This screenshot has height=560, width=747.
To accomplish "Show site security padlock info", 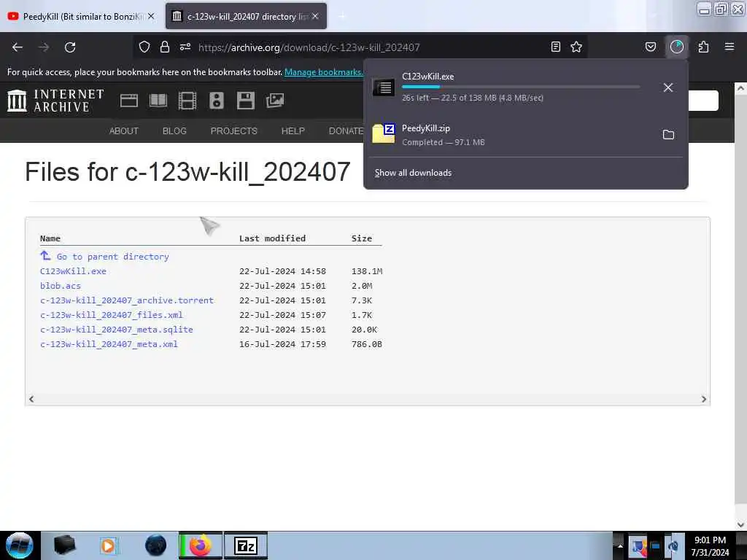I will pos(165,47).
